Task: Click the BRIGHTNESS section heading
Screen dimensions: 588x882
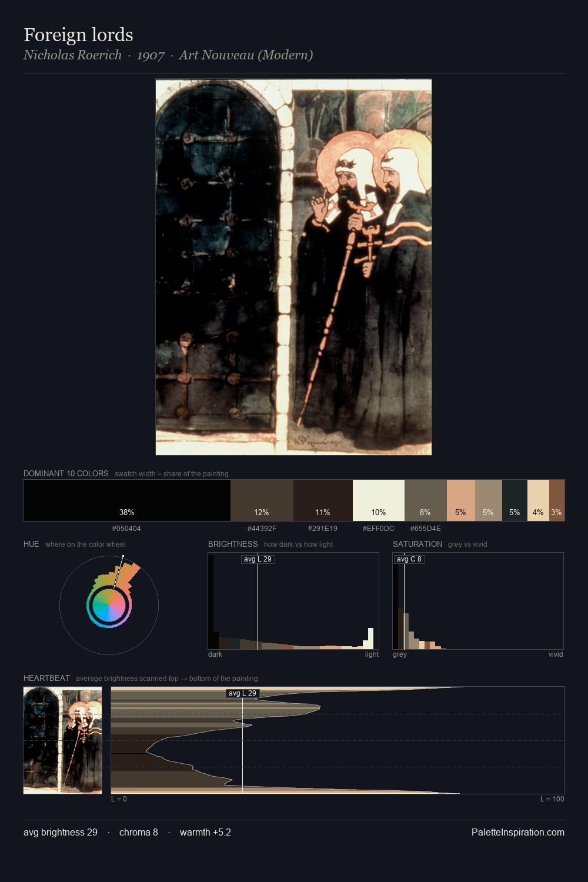Action: pyautogui.click(x=233, y=544)
